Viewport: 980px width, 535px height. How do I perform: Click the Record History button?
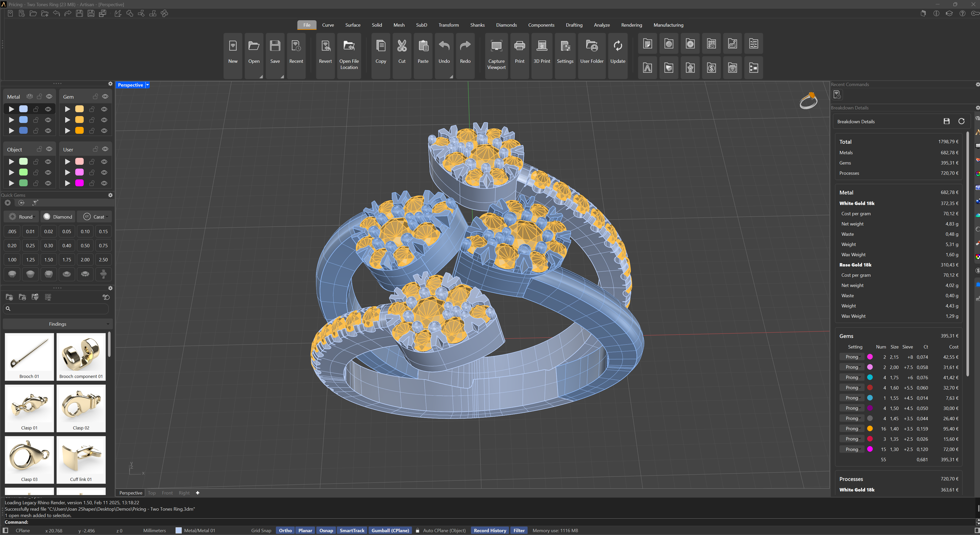pyautogui.click(x=490, y=530)
